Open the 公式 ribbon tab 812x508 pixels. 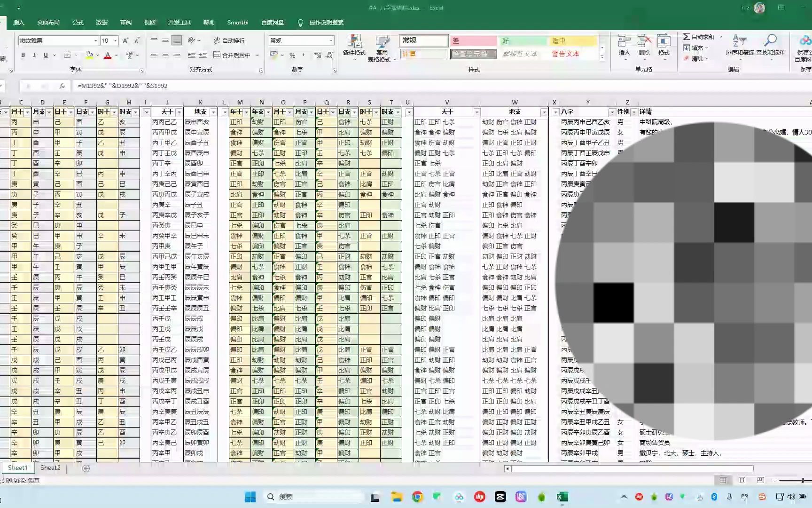click(x=78, y=22)
